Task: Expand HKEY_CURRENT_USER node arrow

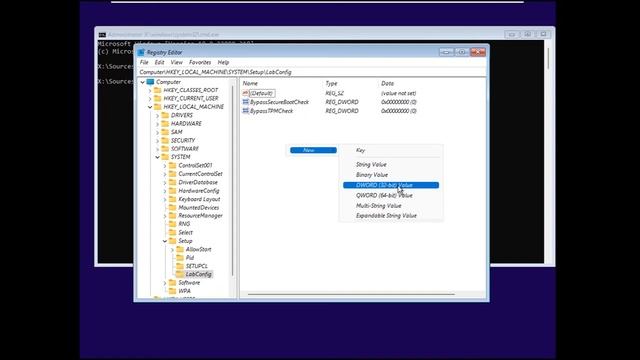Action: (150, 98)
